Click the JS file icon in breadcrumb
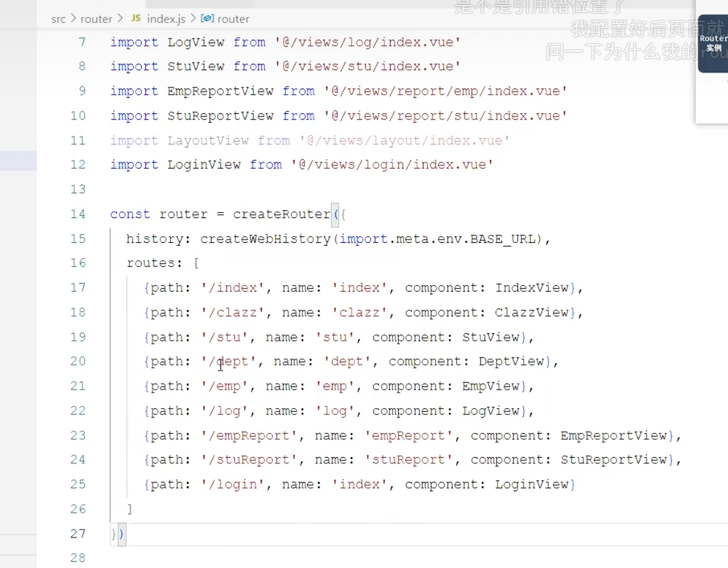Screen dimensions: 728x568 pos(136,19)
